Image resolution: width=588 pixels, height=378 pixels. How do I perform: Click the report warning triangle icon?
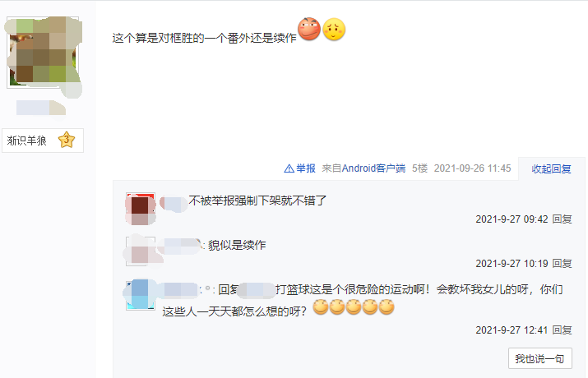pyautogui.click(x=289, y=168)
